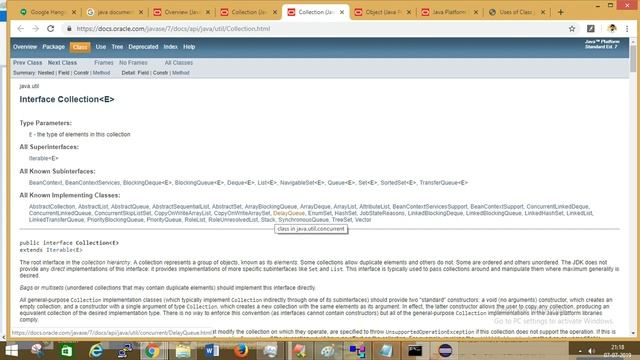Open the ConcurrentLinkedDeque class link
The width and height of the screenshot is (640, 360).
tap(557, 207)
